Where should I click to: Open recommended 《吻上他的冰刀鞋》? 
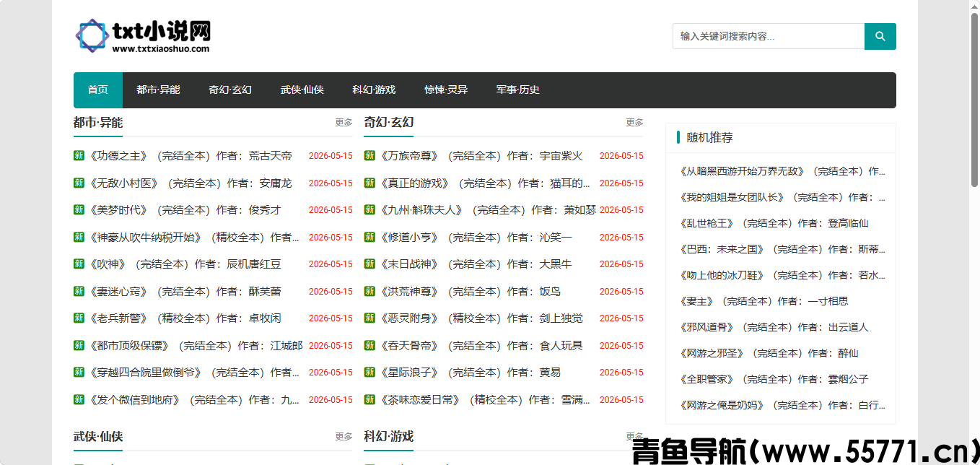pyautogui.click(x=782, y=275)
